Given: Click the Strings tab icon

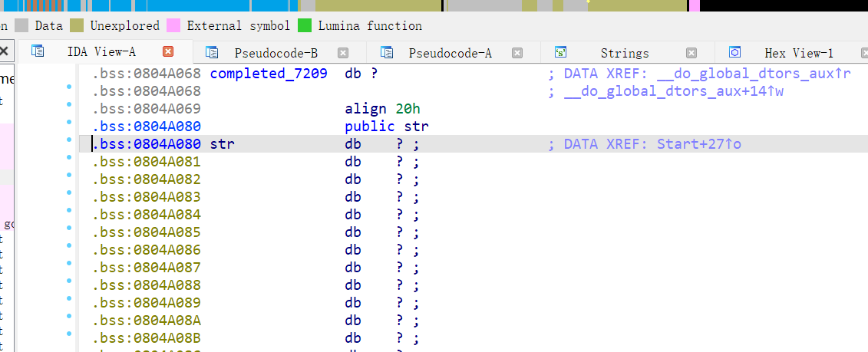Looking at the screenshot, I should 561,52.
